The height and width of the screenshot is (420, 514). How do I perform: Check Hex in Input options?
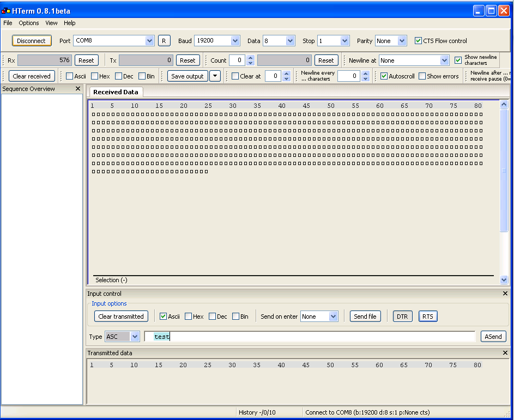pyautogui.click(x=188, y=316)
